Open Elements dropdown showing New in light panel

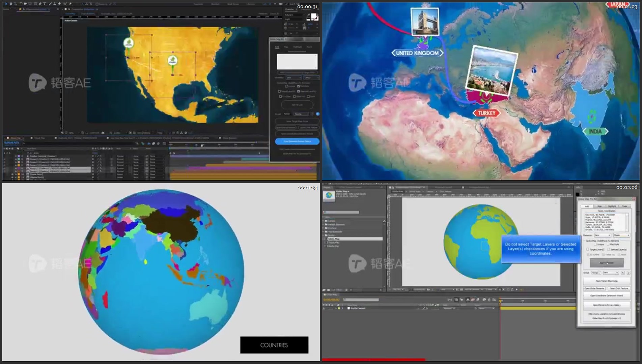click(602, 235)
